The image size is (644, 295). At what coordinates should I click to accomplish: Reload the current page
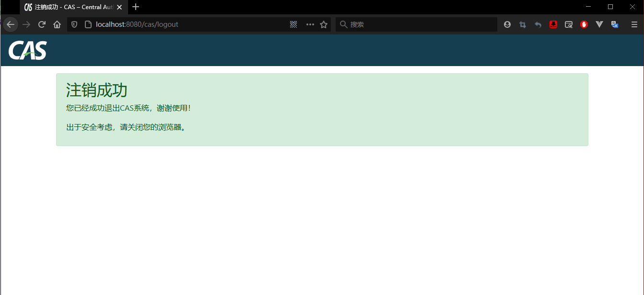tap(42, 24)
